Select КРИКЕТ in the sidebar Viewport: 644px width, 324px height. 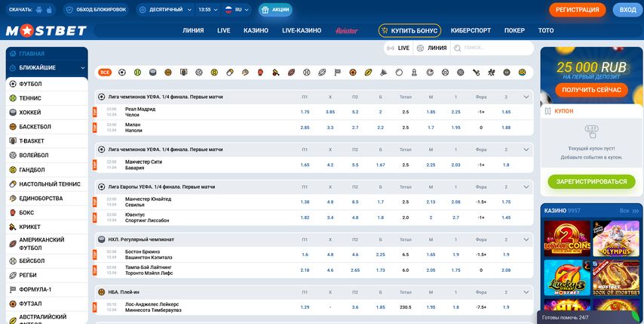47,227
